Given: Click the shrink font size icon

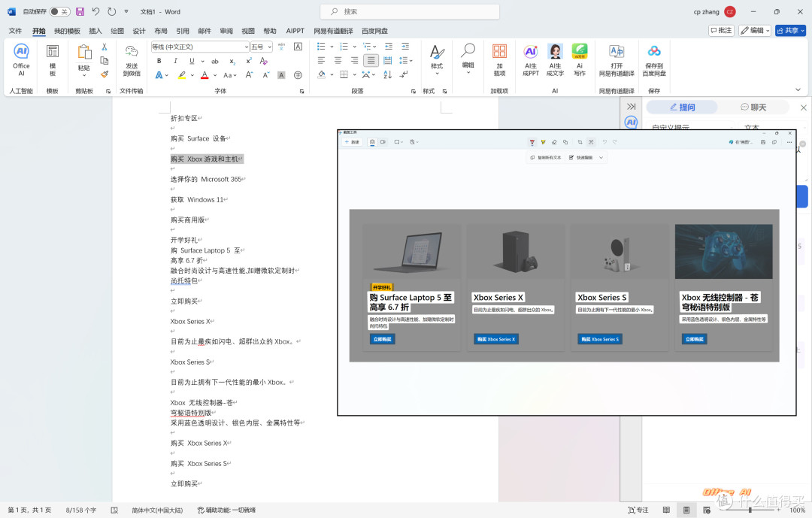Looking at the screenshot, I should tap(265, 75).
